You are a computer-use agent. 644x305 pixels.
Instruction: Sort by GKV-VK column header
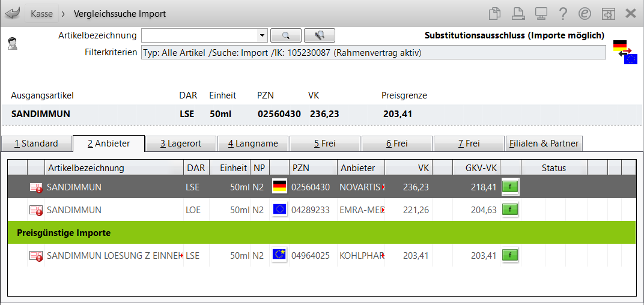pyautogui.click(x=476, y=168)
